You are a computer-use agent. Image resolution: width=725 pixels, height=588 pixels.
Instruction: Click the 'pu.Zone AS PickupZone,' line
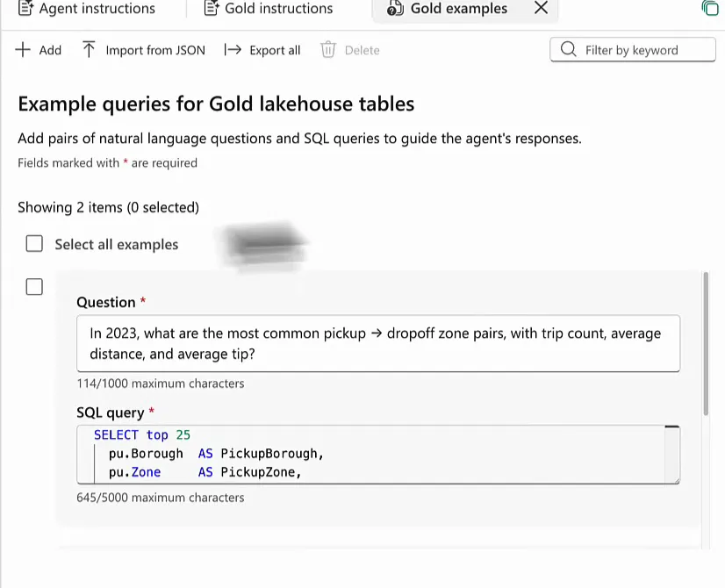(x=205, y=472)
